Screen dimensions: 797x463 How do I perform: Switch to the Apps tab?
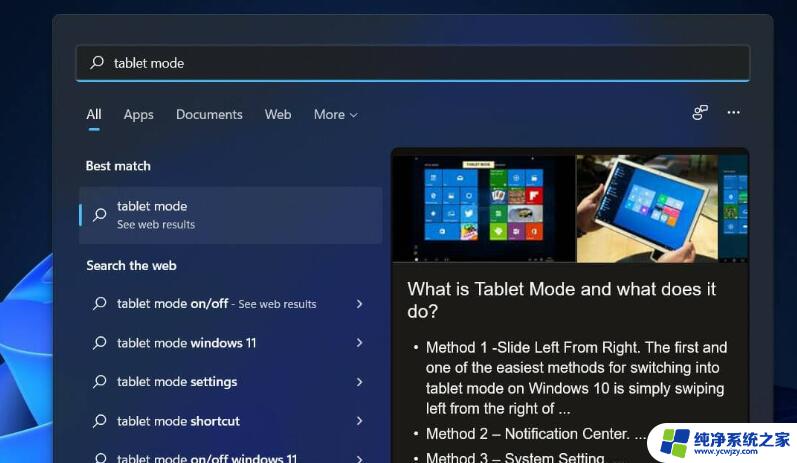[x=138, y=115]
